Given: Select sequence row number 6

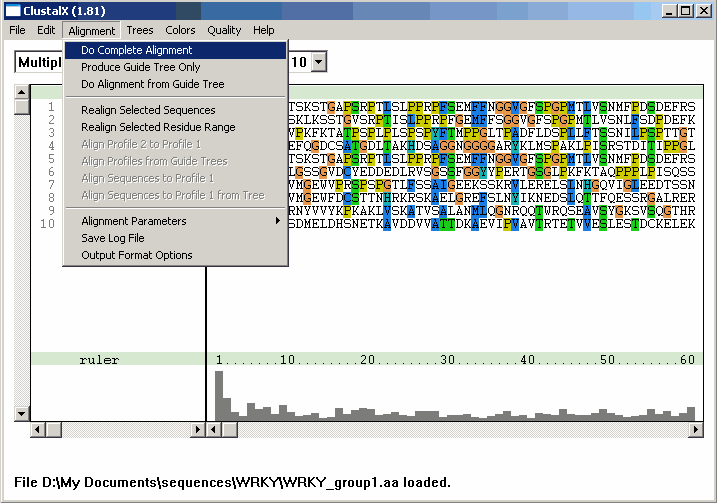Looking at the screenshot, I should [x=51, y=172].
